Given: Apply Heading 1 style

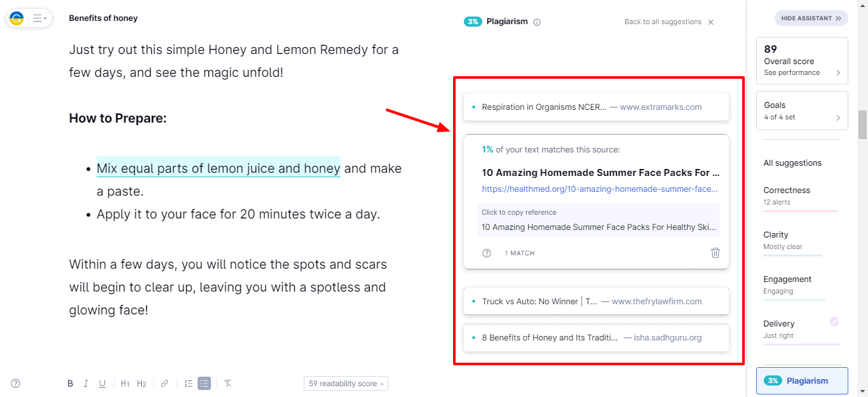Looking at the screenshot, I should (x=125, y=384).
